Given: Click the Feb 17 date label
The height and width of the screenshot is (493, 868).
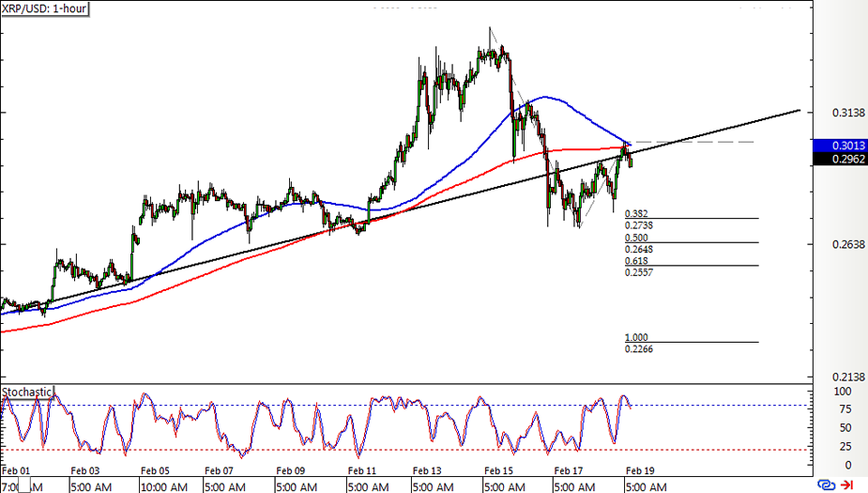Looking at the screenshot, I should click(x=569, y=470).
